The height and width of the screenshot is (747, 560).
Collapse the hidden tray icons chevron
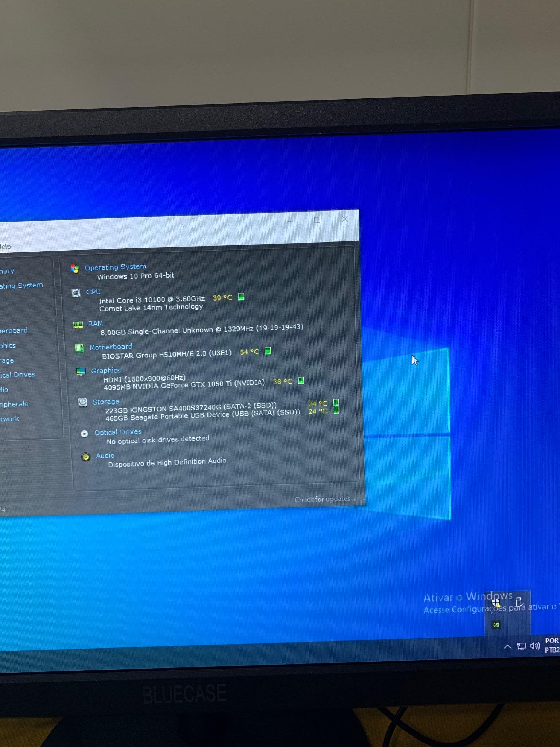507,647
